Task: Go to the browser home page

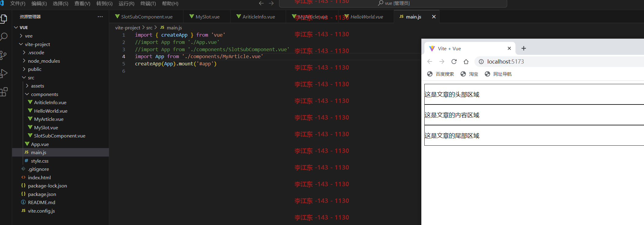Action: coord(466,62)
